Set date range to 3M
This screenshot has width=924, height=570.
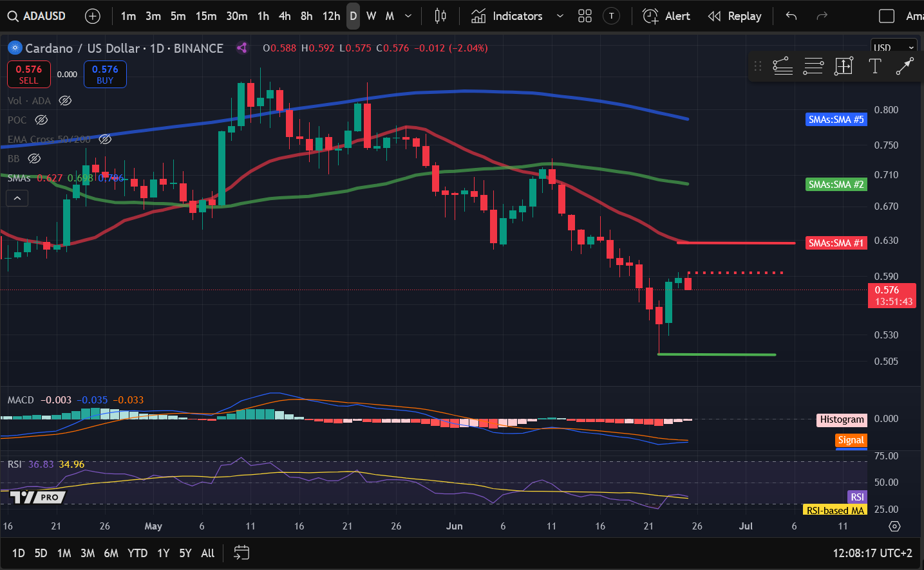88,553
